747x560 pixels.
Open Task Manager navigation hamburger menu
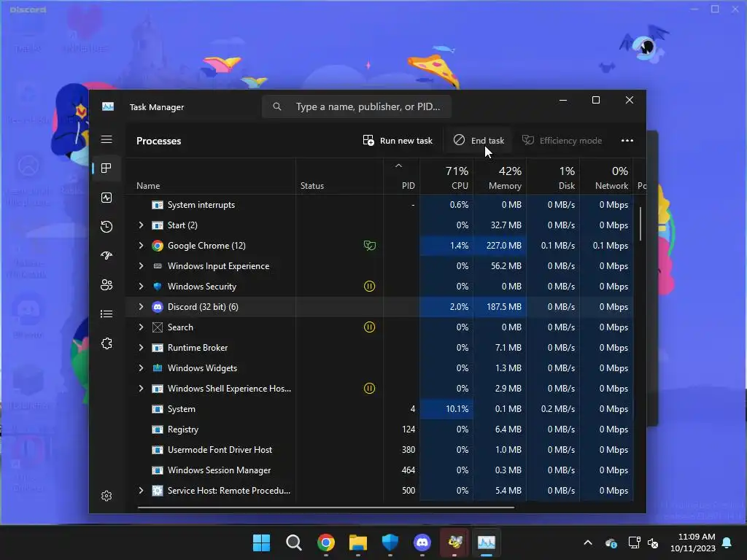(x=107, y=139)
